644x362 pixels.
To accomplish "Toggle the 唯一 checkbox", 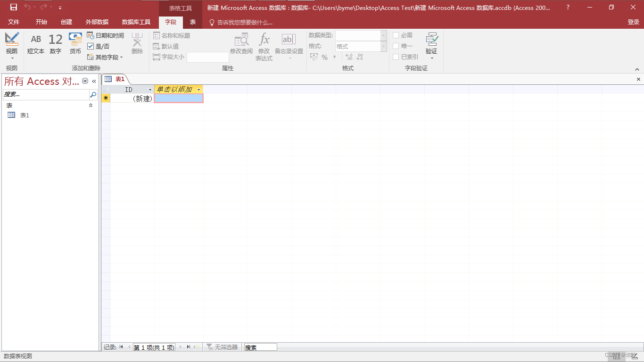I will [396, 46].
